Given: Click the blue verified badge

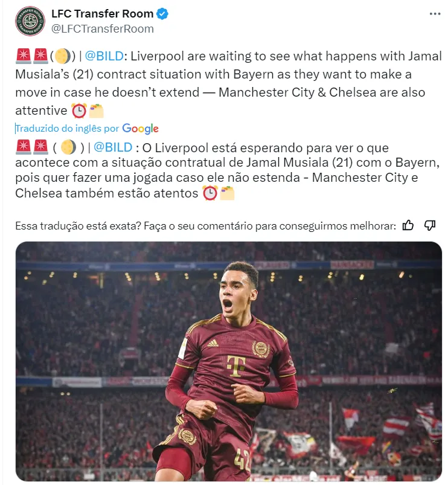Looking at the screenshot, I should [162, 14].
